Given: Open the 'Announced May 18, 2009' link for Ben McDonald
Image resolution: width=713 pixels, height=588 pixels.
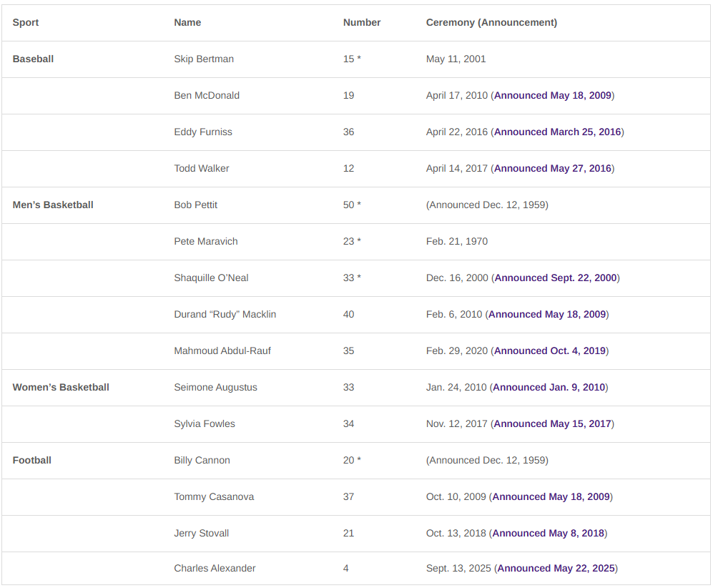Looking at the screenshot, I should point(552,95).
